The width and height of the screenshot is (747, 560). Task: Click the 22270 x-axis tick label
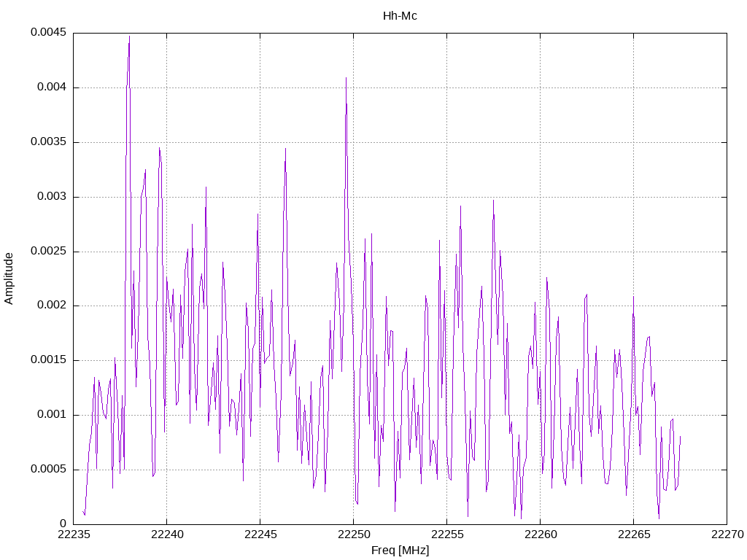coord(727,534)
